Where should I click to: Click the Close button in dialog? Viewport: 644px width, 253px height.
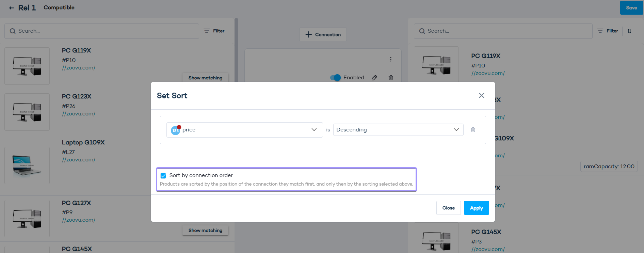[448, 208]
